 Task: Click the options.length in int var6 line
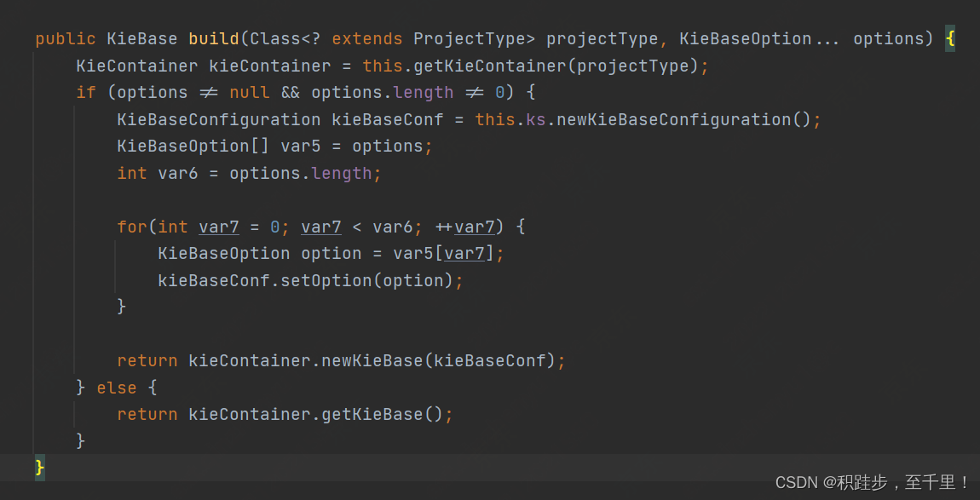tap(301, 173)
